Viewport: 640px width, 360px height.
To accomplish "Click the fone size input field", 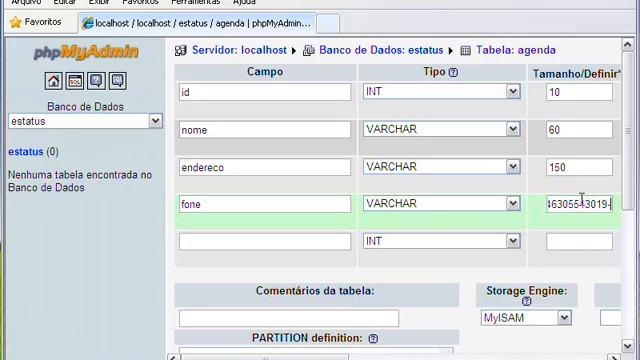I will 580,204.
